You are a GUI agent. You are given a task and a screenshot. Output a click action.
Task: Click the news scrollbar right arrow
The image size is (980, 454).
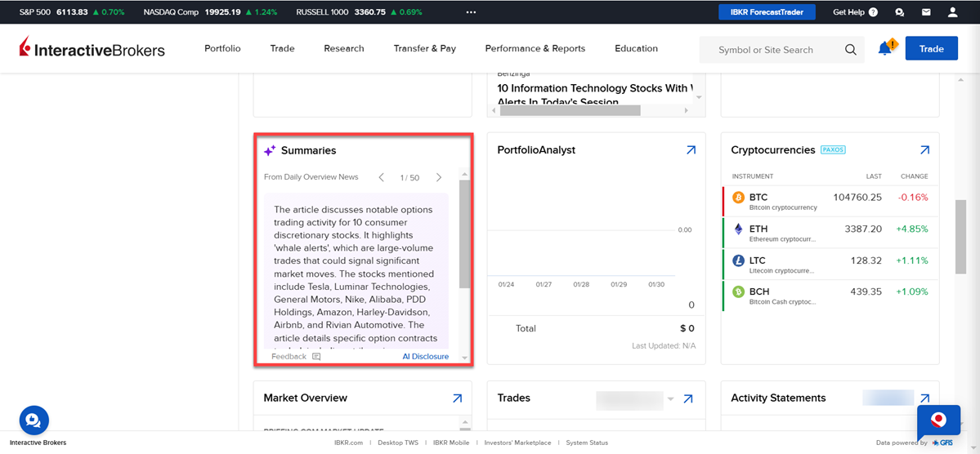686,110
